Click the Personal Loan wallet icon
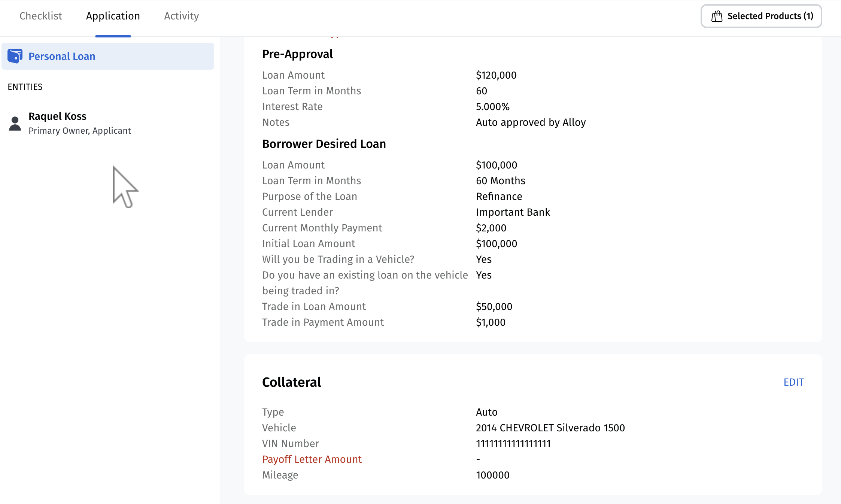The height and width of the screenshot is (504, 841). click(15, 56)
